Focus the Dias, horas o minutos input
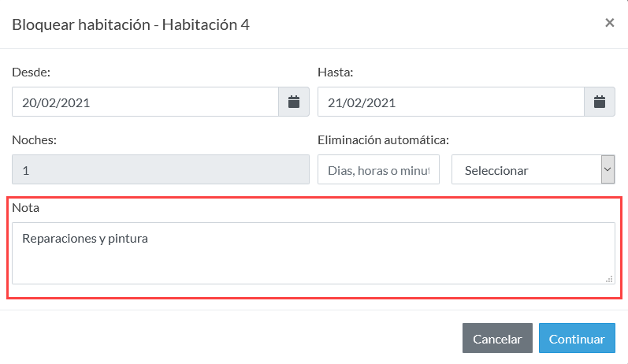This screenshot has height=364, width=628. pyautogui.click(x=378, y=169)
